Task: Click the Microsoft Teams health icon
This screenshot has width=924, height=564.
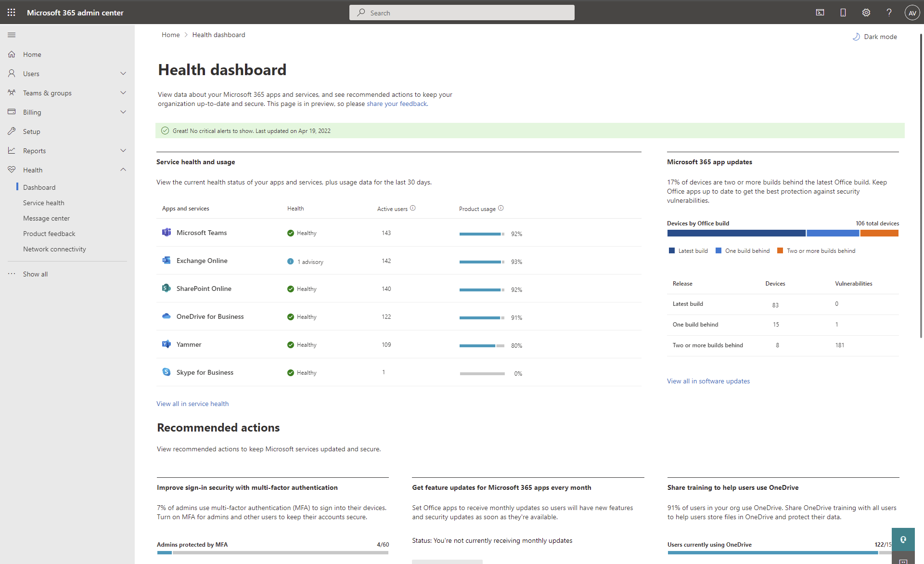Action: [290, 233]
